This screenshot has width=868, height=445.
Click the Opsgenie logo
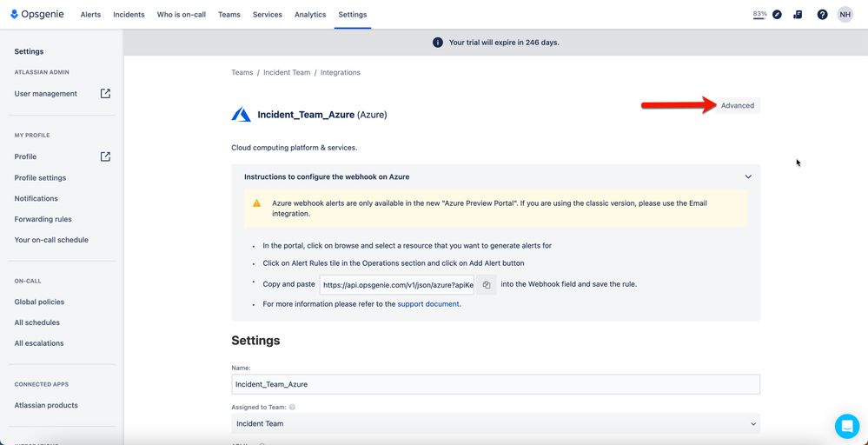37,15
